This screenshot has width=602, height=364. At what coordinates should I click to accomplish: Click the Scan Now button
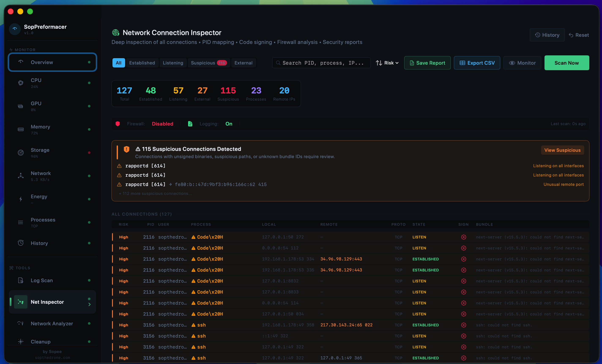click(x=566, y=63)
